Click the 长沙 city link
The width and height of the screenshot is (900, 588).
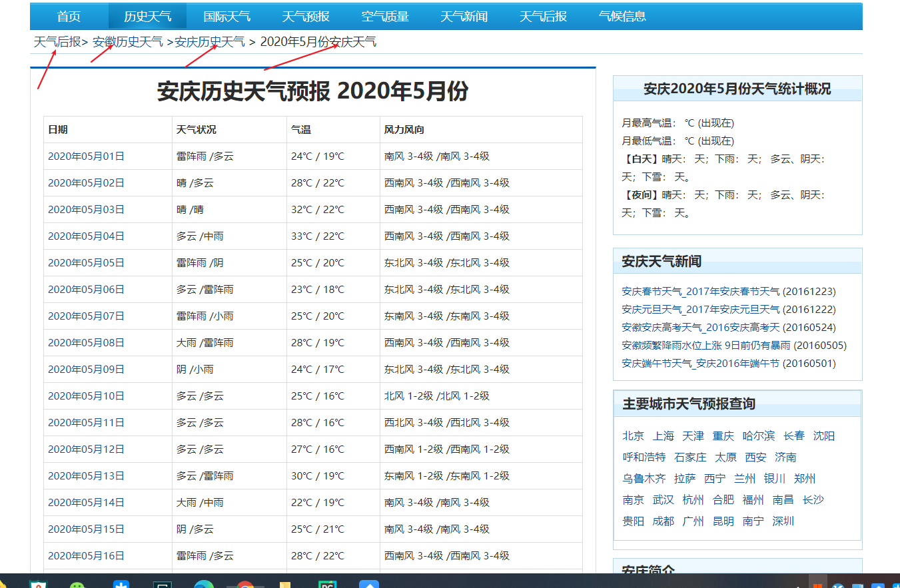pos(813,500)
